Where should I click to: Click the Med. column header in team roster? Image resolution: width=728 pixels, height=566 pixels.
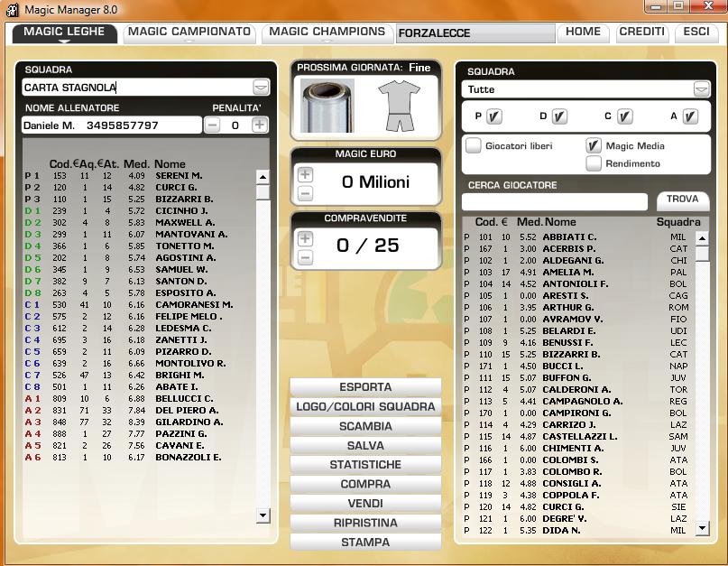136,164
